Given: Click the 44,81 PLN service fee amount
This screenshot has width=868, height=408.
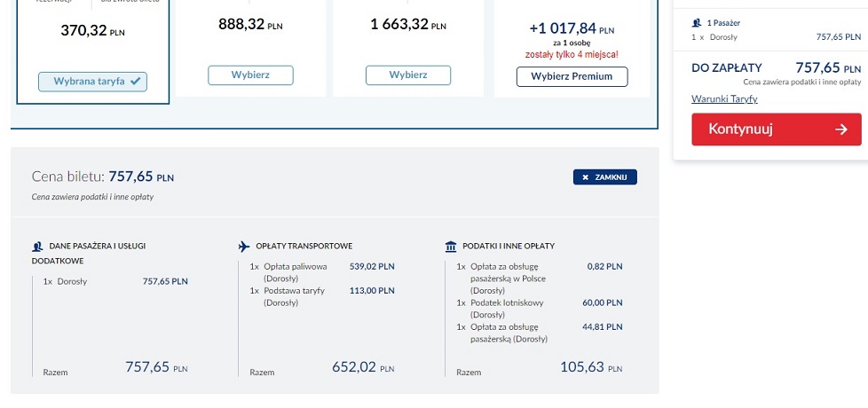Looking at the screenshot, I should pyautogui.click(x=603, y=326).
